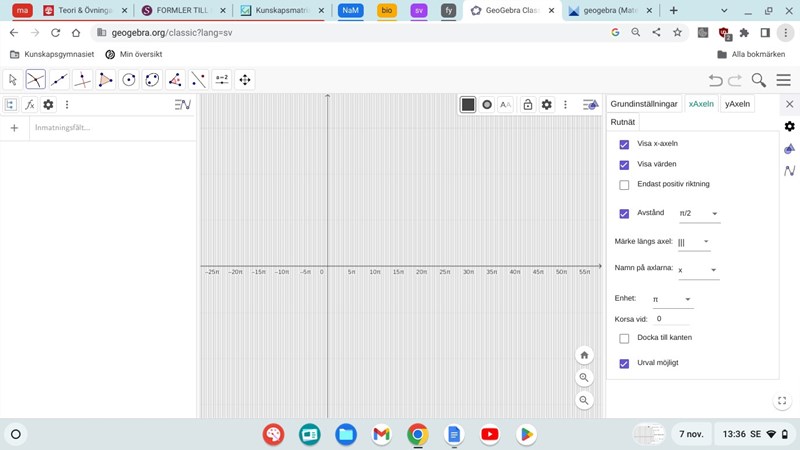This screenshot has height=450, width=800.
Task: Select the Slider tool (a=2)
Action: point(221,80)
